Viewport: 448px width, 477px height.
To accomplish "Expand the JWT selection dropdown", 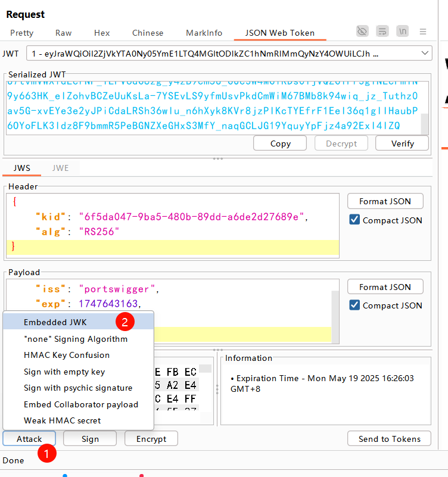I will [x=425, y=54].
